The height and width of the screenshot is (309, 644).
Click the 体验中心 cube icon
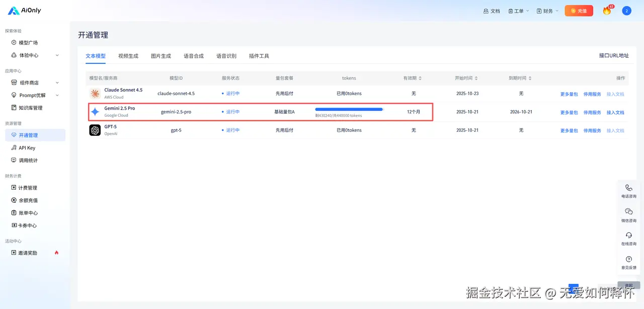[14, 55]
